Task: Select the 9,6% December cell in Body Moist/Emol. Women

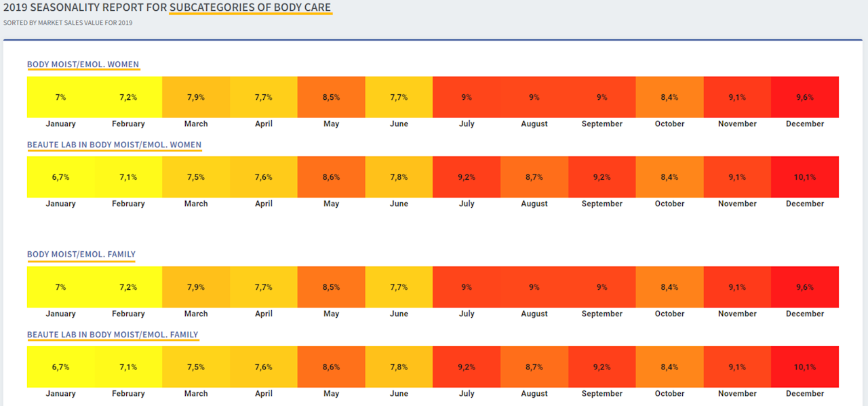Action: click(805, 97)
